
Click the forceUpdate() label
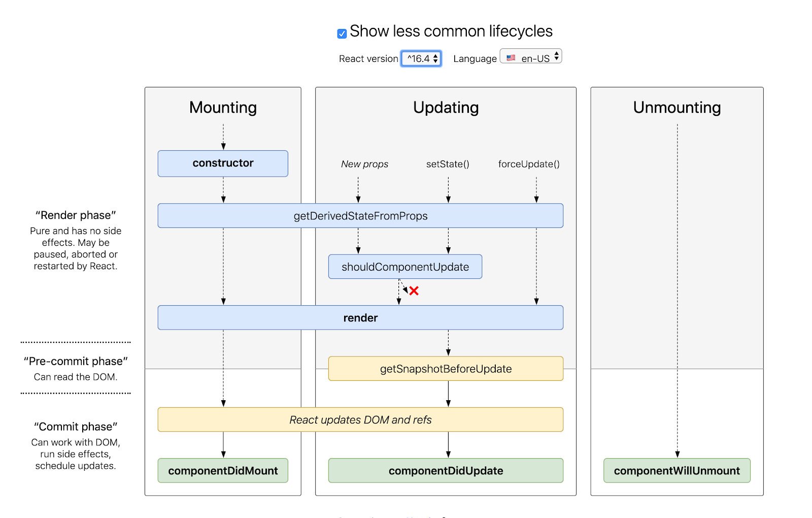pyautogui.click(x=528, y=164)
